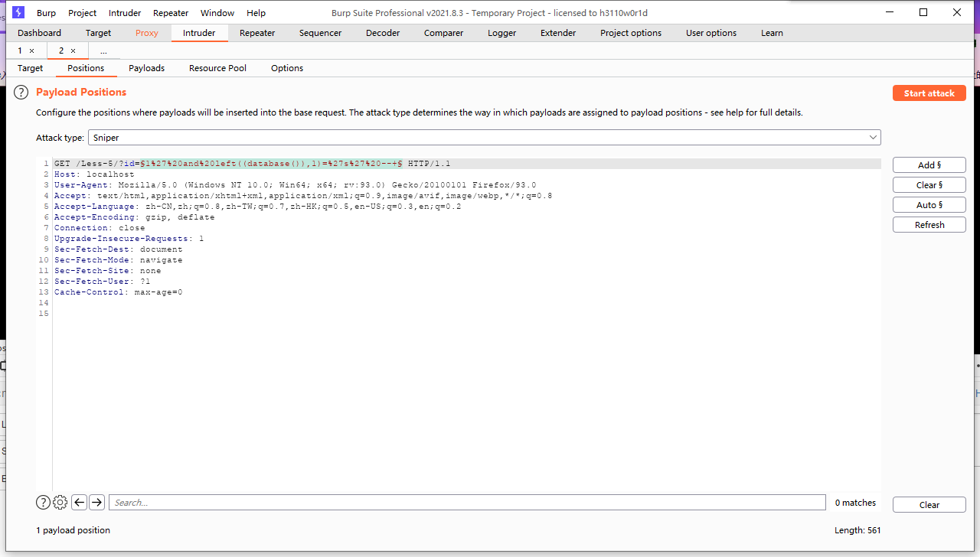Switch to the Target main tab
980x557 pixels.
(x=98, y=33)
